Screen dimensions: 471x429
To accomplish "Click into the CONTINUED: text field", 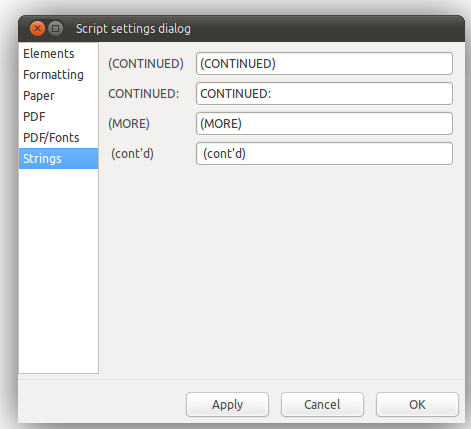I will pyautogui.click(x=324, y=94).
